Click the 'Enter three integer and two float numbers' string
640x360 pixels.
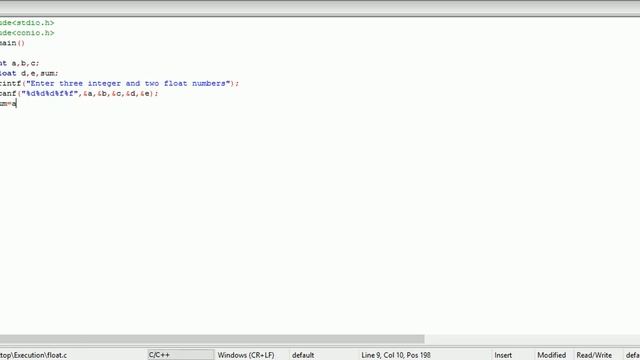point(128,83)
